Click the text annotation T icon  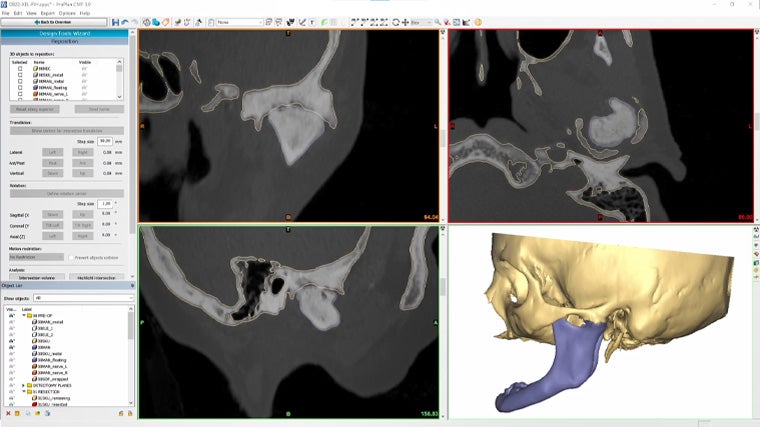tap(312, 22)
